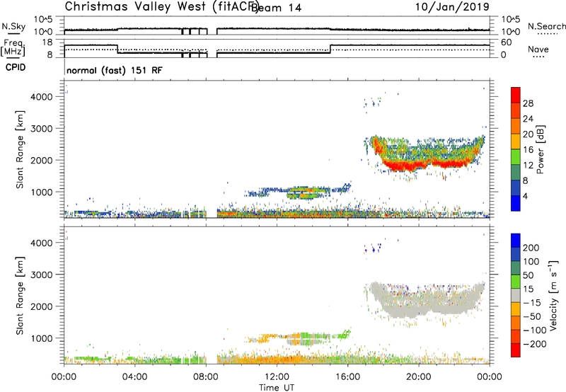The width and height of the screenshot is (566, 392).
Task: Pick the blue bottom segment of power colorbar
Action: coord(516,203)
